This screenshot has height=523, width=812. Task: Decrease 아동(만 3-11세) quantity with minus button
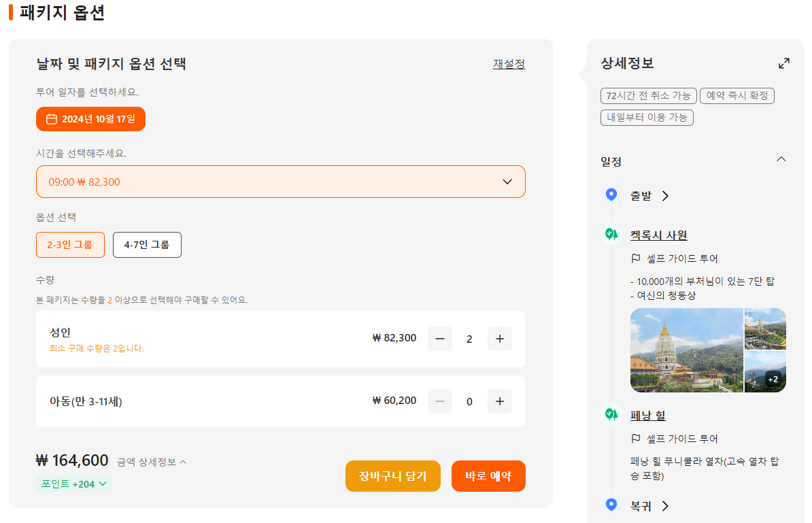pyautogui.click(x=440, y=401)
